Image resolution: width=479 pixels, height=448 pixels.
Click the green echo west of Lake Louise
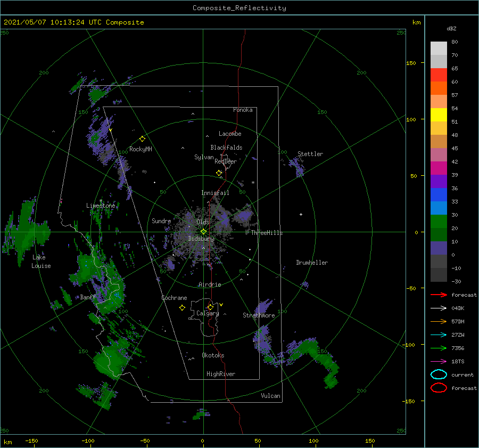click(x=26, y=231)
